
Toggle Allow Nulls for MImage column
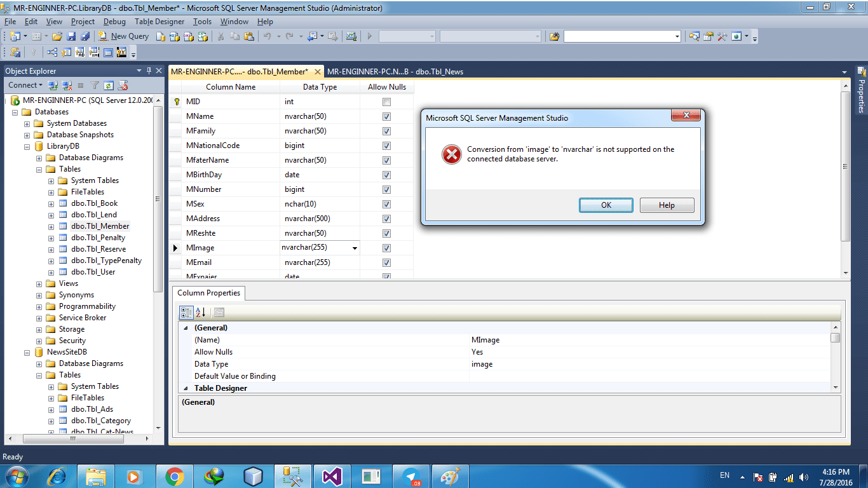(386, 248)
